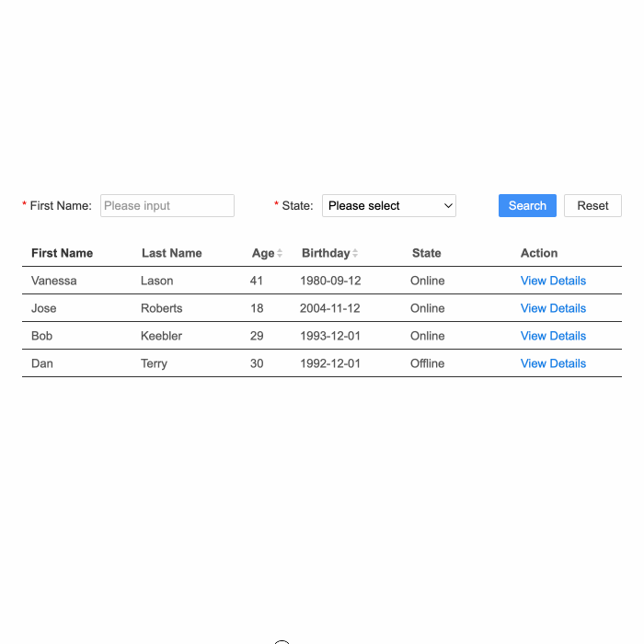The height and width of the screenshot is (644, 644).
Task: Select the Vanessa first name cell
Action: (54, 281)
